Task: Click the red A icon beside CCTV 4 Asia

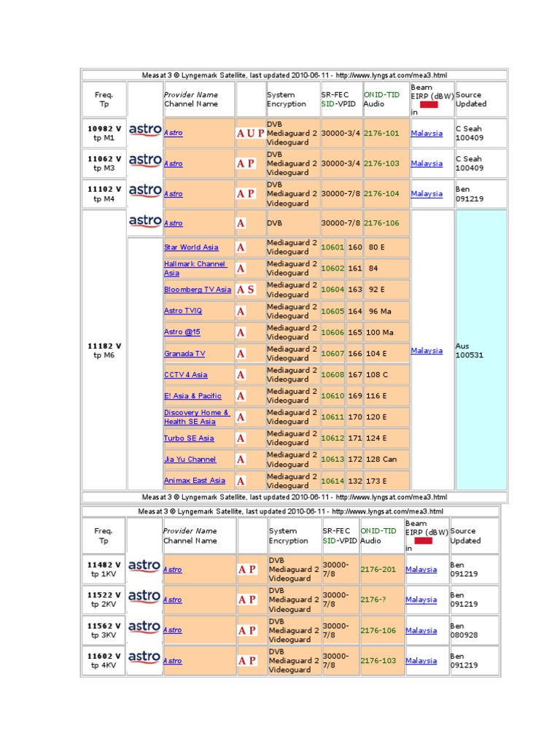Action: pos(241,375)
